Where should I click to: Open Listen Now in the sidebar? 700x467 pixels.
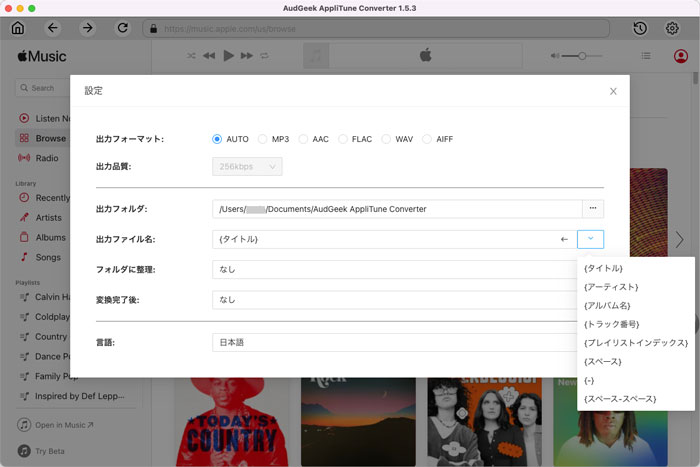pyautogui.click(x=45, y=118)
